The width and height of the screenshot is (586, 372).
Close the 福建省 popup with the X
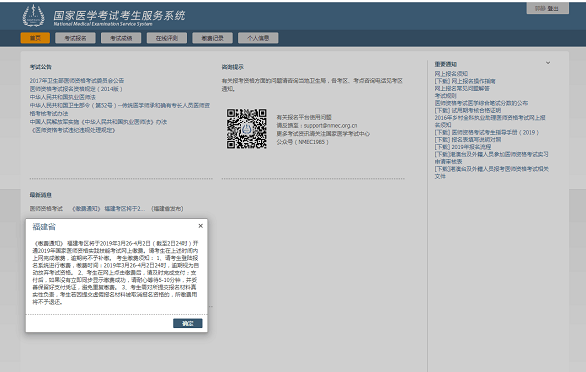tap(201, 226)
